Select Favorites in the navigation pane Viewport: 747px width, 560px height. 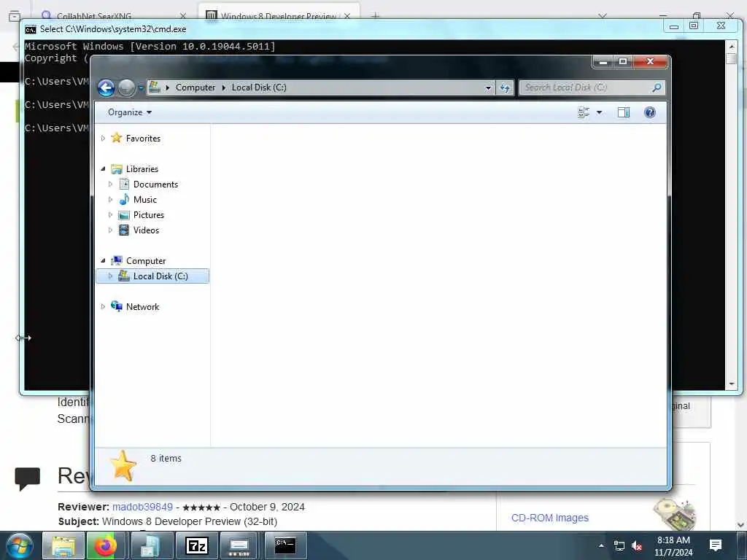click(143, 139)
